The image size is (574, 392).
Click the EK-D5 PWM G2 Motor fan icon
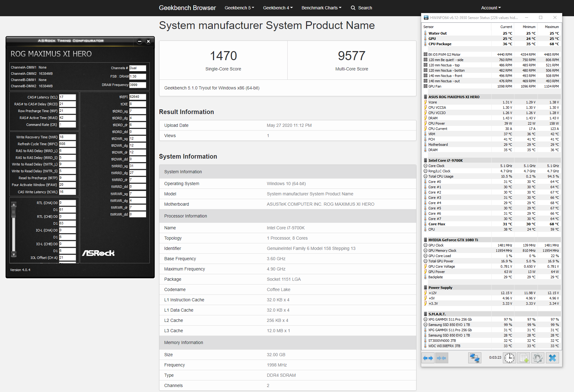point(426,55)
